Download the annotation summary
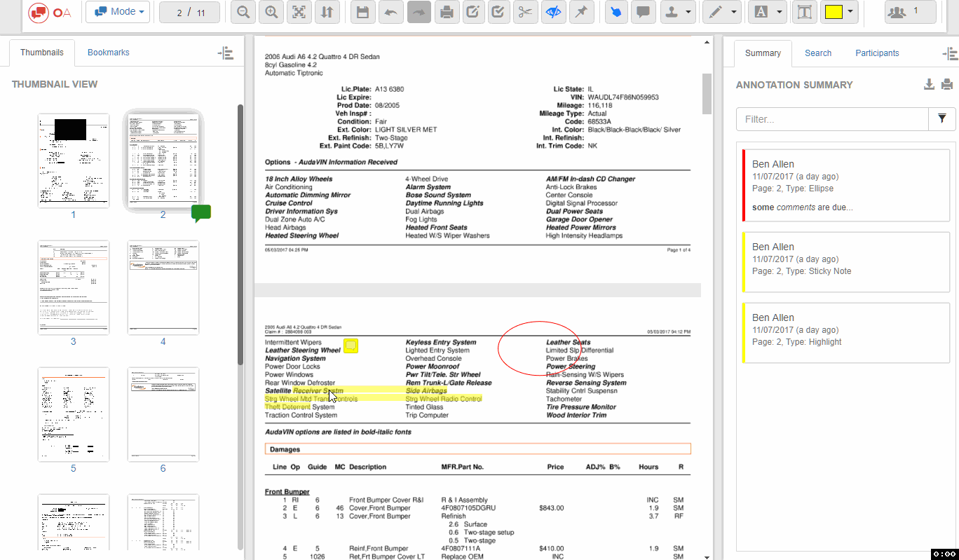The height and width of the screenshot is (560, 959). (x=929, y=85)
